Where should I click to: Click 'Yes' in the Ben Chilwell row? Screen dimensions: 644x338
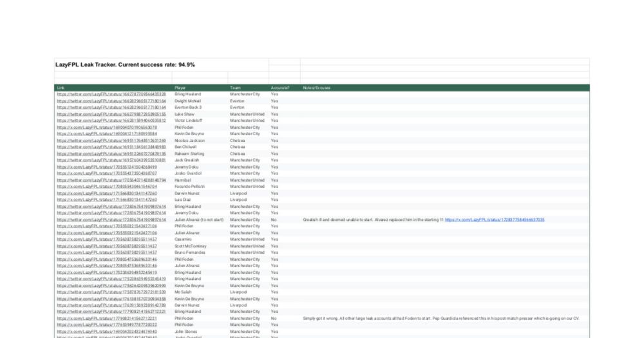pos(274,147)
